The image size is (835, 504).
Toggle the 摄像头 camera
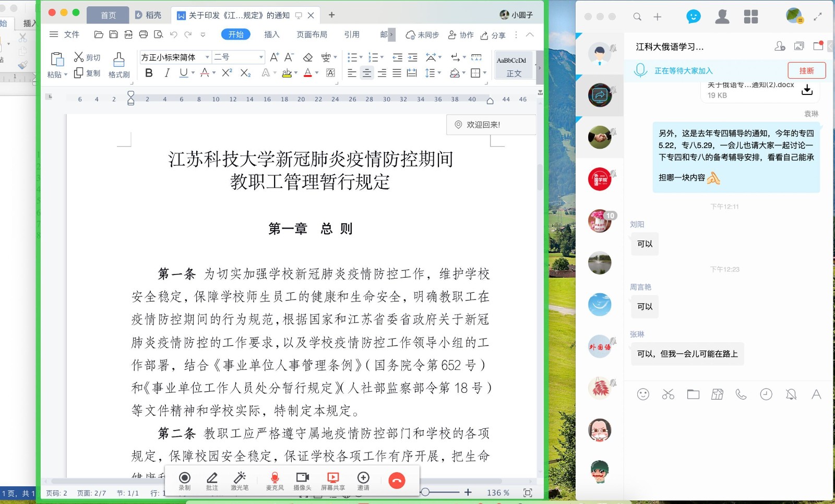tap(302, 480)
